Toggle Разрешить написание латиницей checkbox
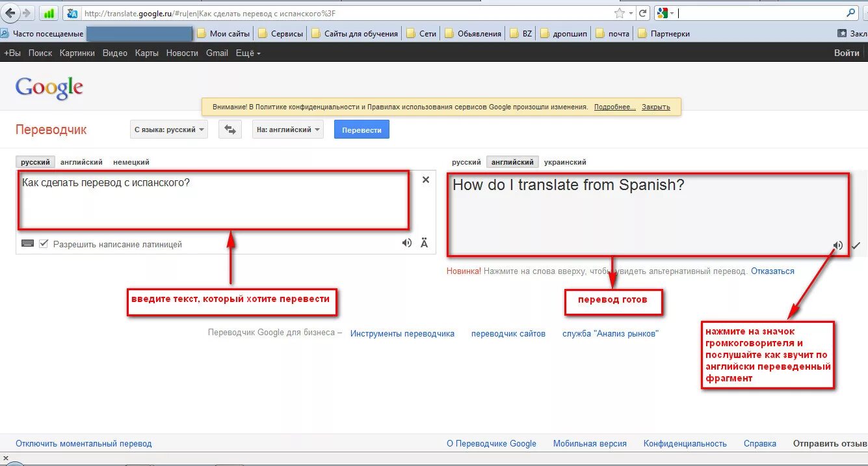This screenshot has width=868, height=466. pos(44,244)
